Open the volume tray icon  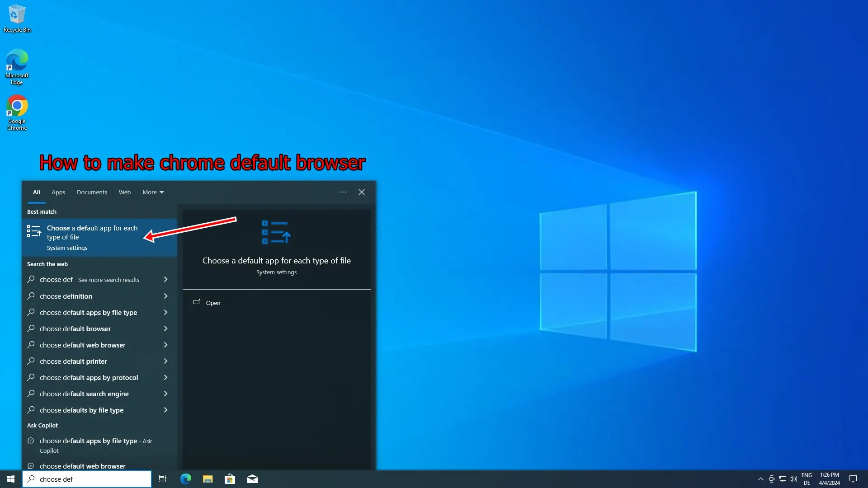793,479
